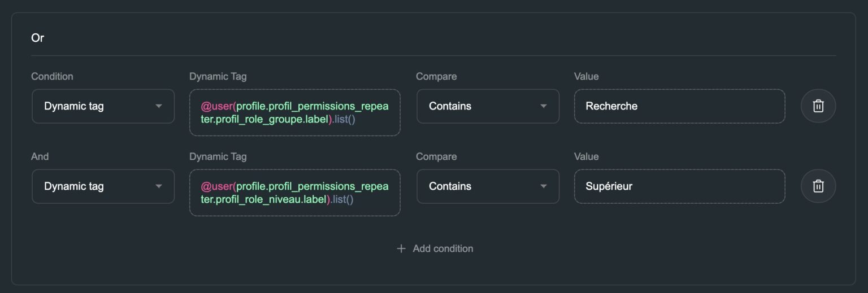This screenshot has width=868, height=293.
Task: Click Dynamic Tag field with profil_role_niveau.label
Action: coord(294,193)
